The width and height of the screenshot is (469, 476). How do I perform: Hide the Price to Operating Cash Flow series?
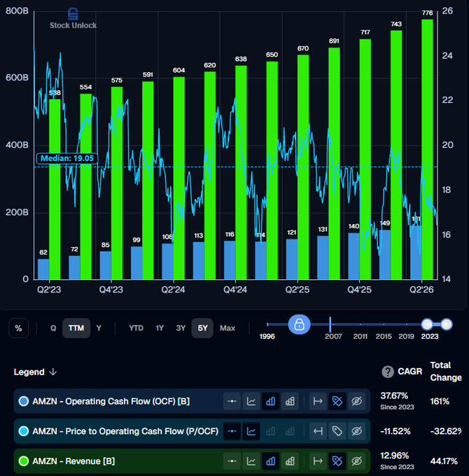point(357,431)
